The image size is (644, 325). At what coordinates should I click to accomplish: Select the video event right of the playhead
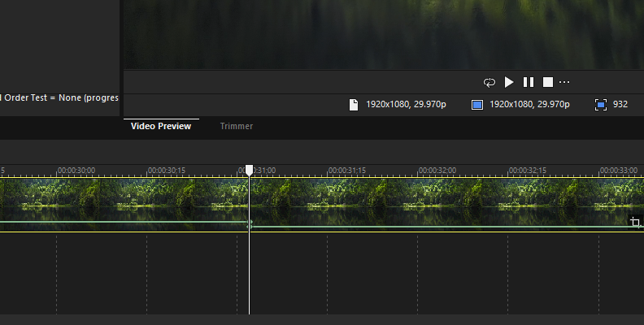(447, 205)
